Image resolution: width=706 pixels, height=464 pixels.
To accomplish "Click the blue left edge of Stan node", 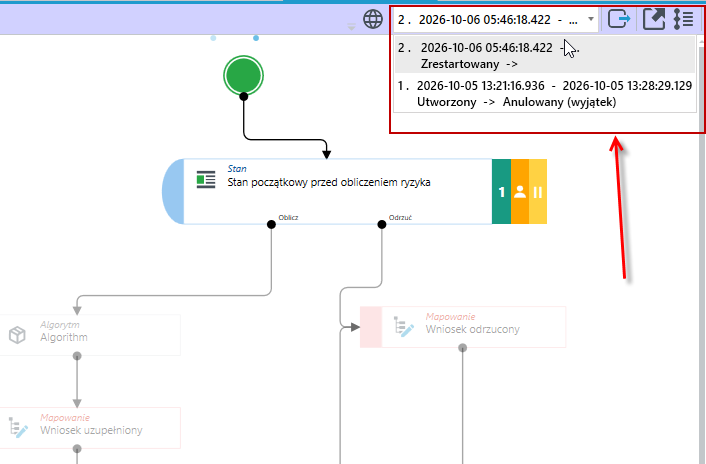I will 173,191.
